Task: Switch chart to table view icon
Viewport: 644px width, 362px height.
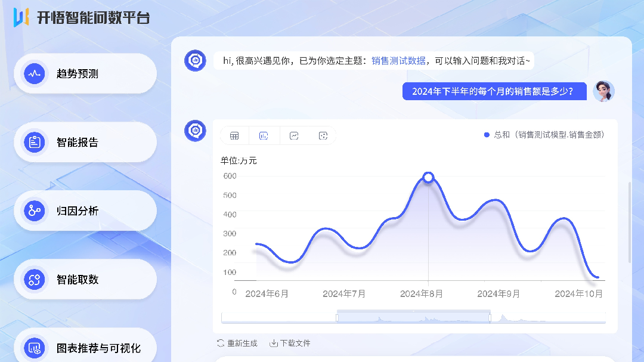Action: [234, 136]
